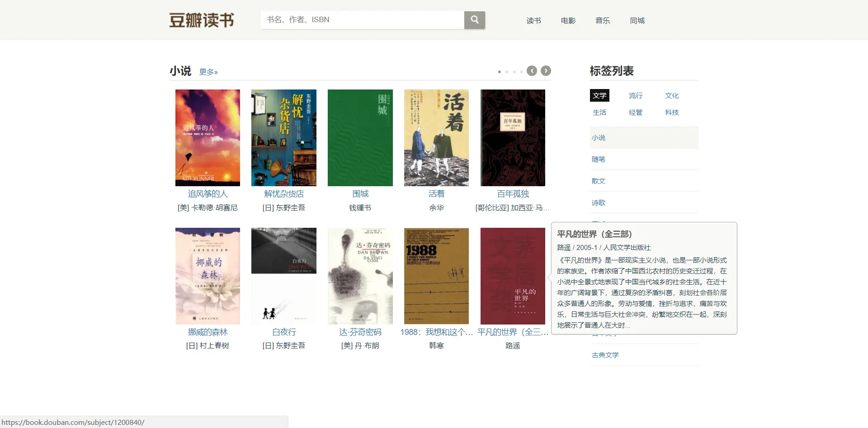
Task: Switch to the 流行 tag category
Action: tap(636, 95)
